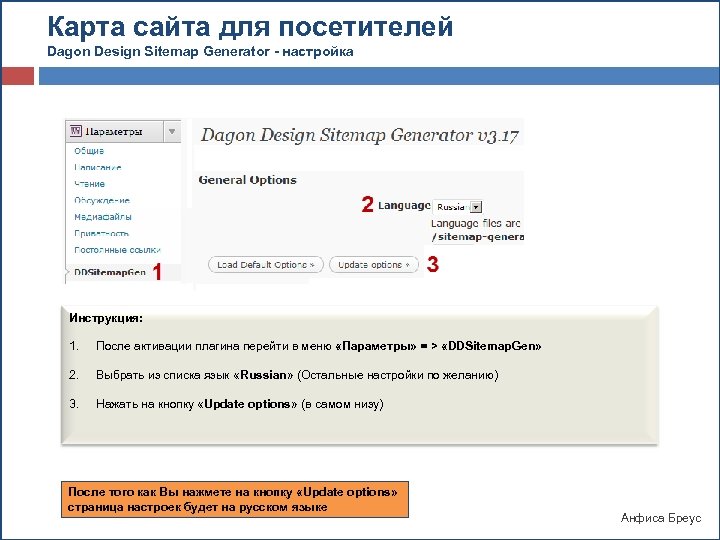Image resolution: width=720 pixels, height=540 pixels.
Task: Select the DDSitemapGen menu item
Action: coord(110,272)
